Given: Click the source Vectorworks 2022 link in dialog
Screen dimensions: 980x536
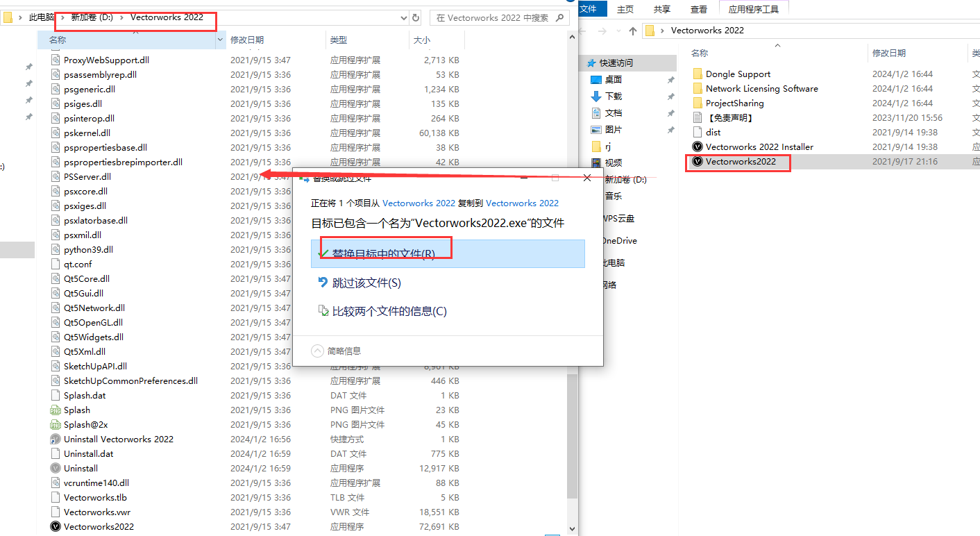Looking at the screenshot, I should click(419, 203).
